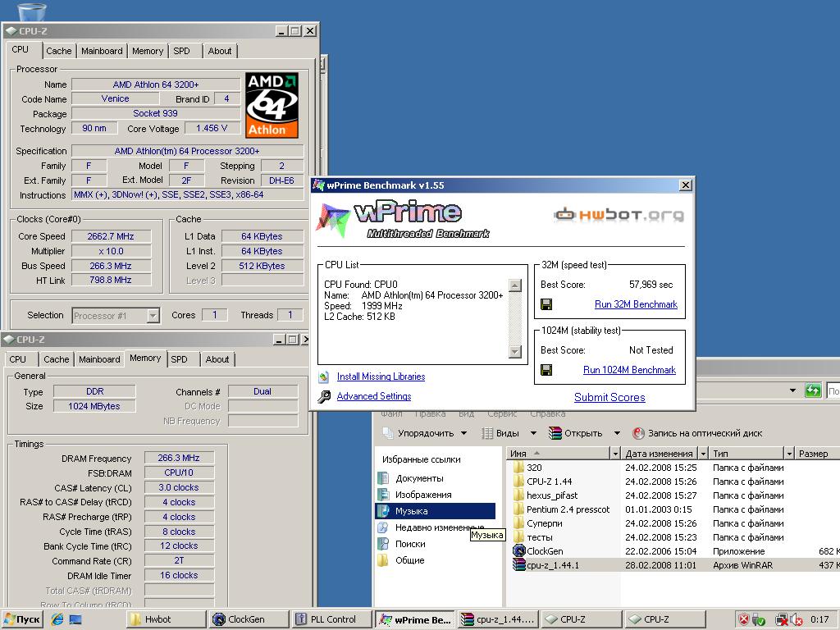Open Изображения favorite link
The image size is (840, 630).
pyautogui.click(x=423, y=495)
